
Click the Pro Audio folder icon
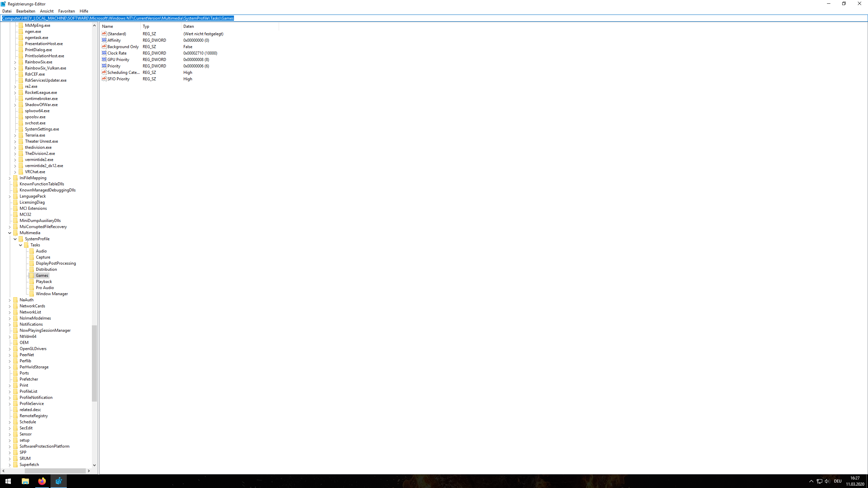tap(32, 288)
